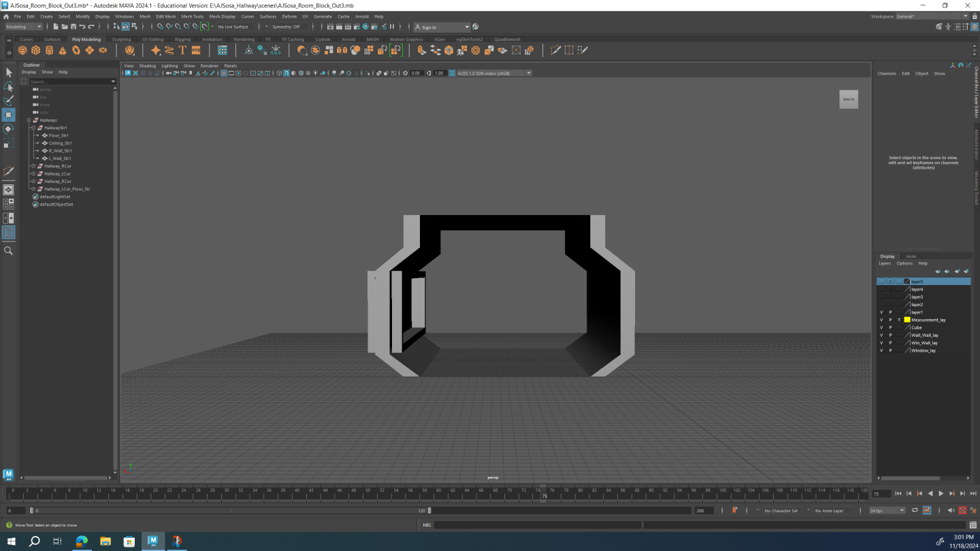Select the Scale tool in toolbox

coord(8,144)
